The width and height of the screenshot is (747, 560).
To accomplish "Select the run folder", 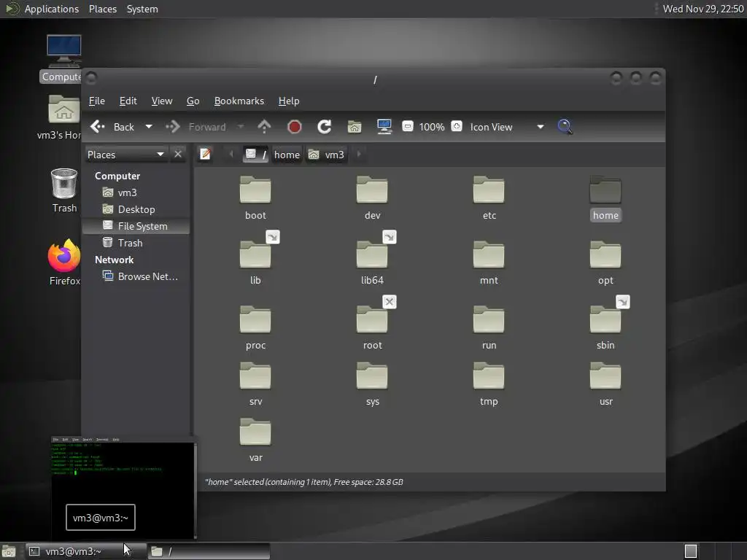I will 489,327.
